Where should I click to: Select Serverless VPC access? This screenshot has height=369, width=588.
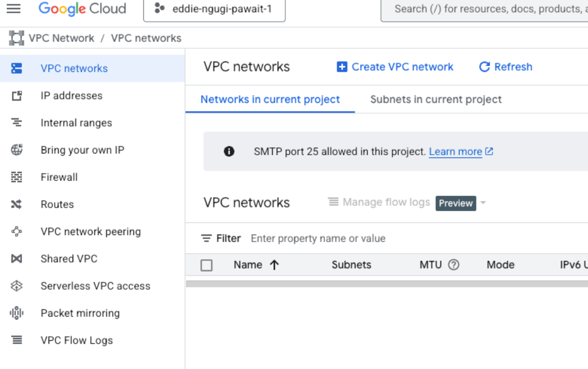95,286
